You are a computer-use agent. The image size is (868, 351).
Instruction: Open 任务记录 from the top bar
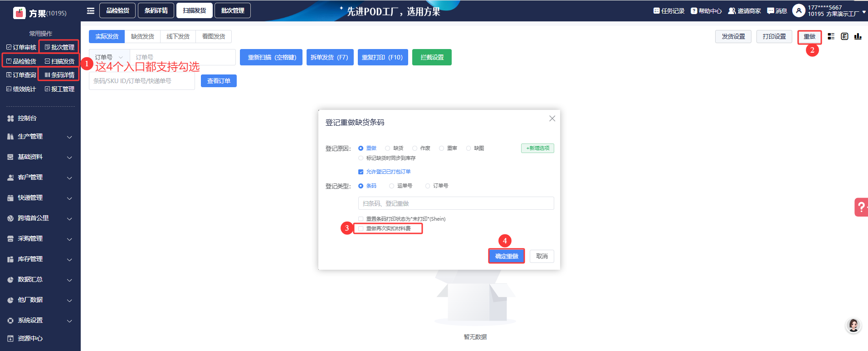pyautogui.click(x=669, y=11)
